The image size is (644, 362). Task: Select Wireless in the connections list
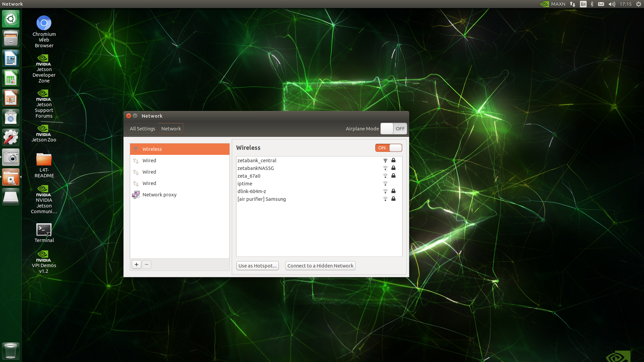click(180, 149)
